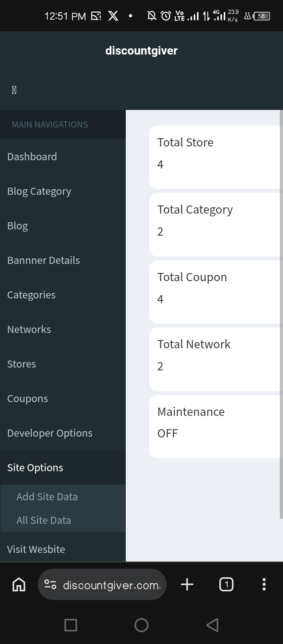The height and width of the screenshot is (644, 283).
Task: Tap the discountgiver.com address bar
Action: point(112,585)
